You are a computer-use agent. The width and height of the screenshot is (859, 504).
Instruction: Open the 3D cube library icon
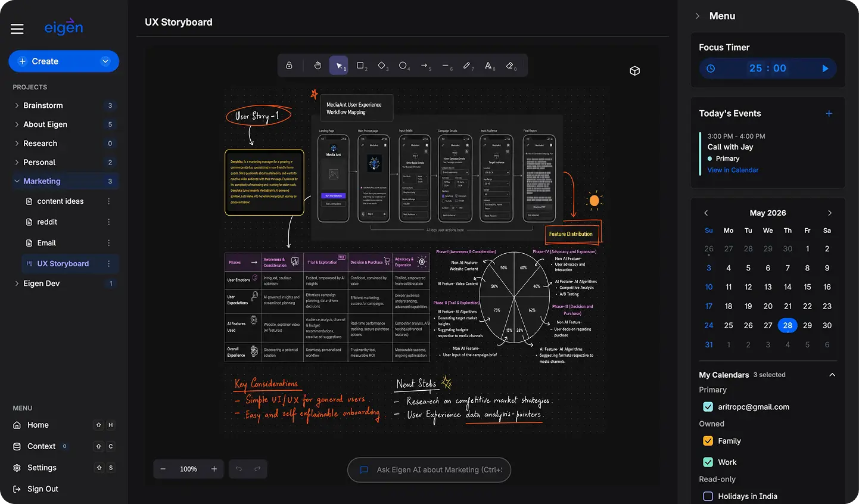tap(634, 71)
